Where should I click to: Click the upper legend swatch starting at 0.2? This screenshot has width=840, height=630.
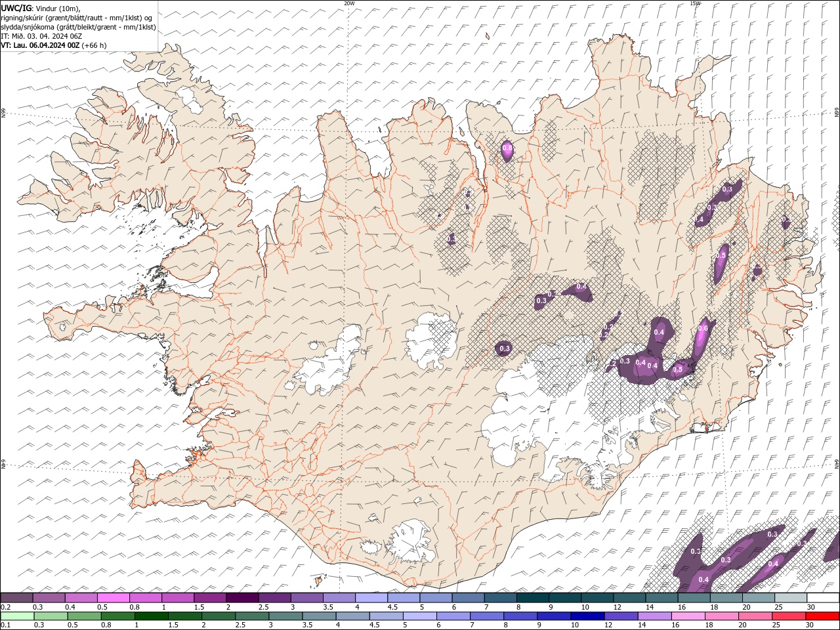point(16,598)
